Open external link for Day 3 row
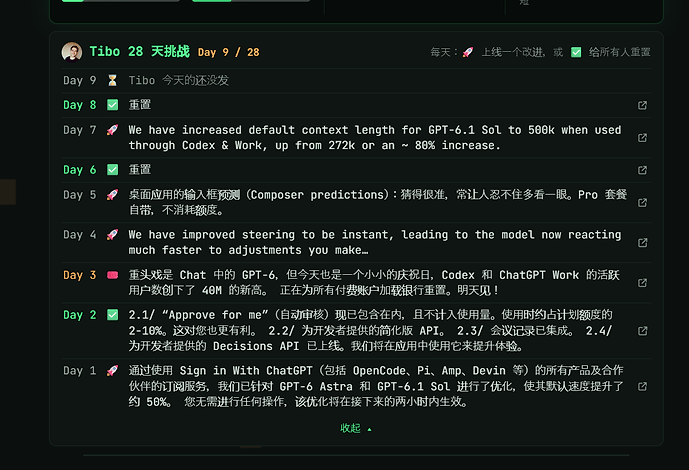The width and height of the screenshot is (689, 470). (642, 282)
